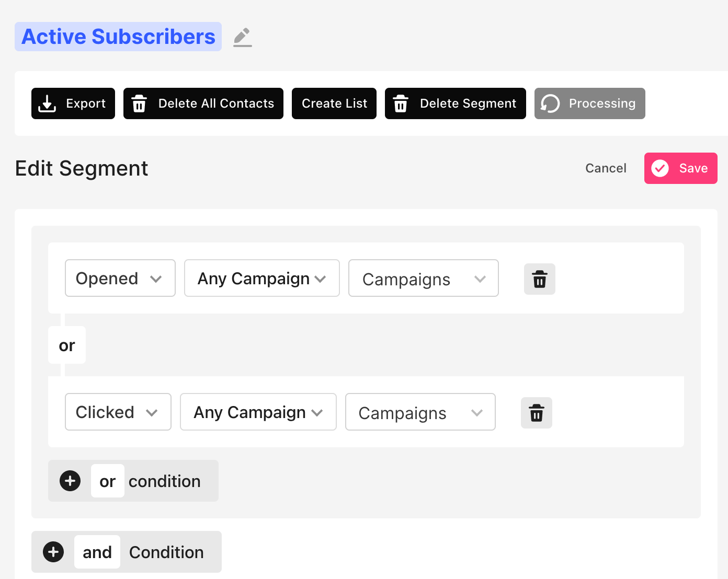Click the pencil icon to rename the segment
Image resolution: width=728 pixels, height=579 pixels.
click(x=242, y=37)
